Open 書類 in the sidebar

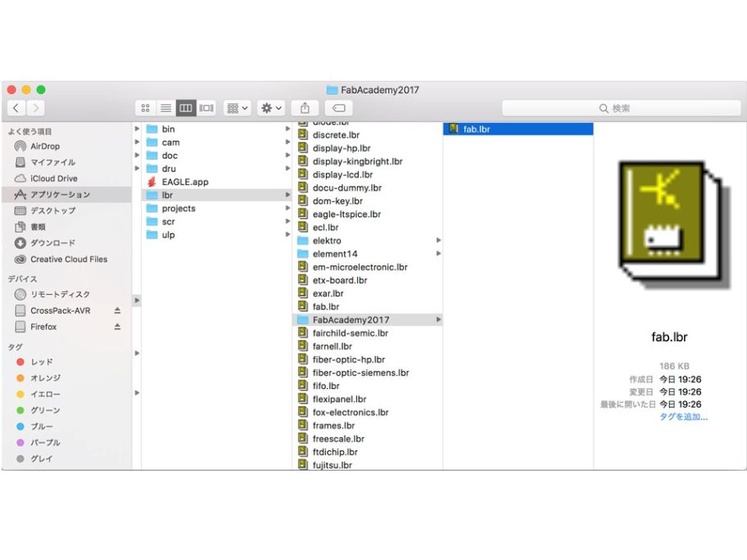[66, 227]
